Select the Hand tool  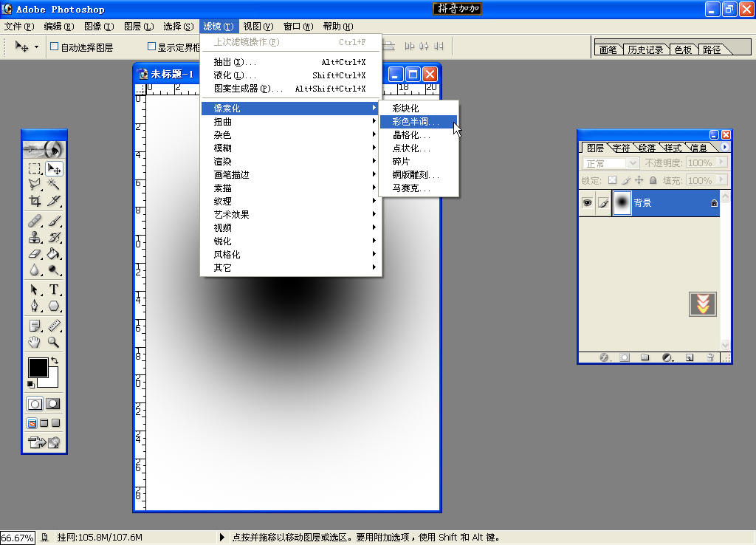(x=35, y=343)
